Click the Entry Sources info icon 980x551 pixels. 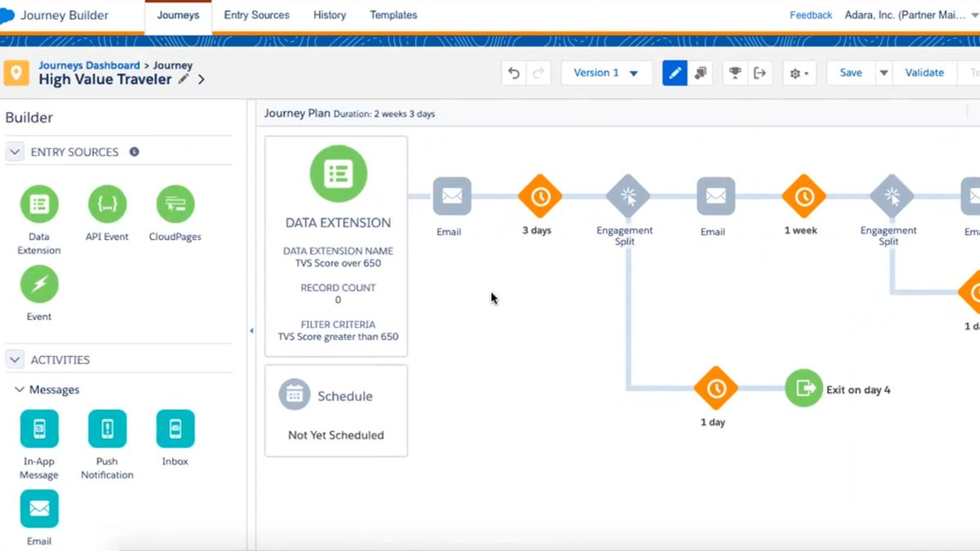click(x=134, y=152)
